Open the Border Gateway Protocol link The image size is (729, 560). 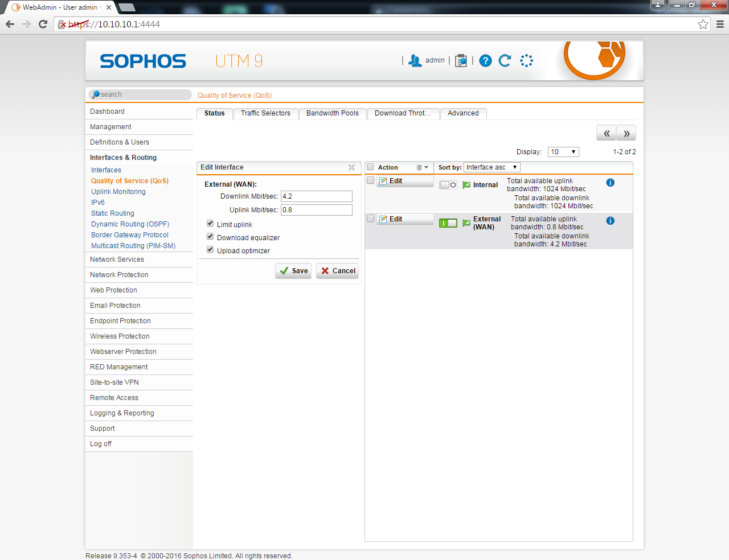[x=130, y=235]
